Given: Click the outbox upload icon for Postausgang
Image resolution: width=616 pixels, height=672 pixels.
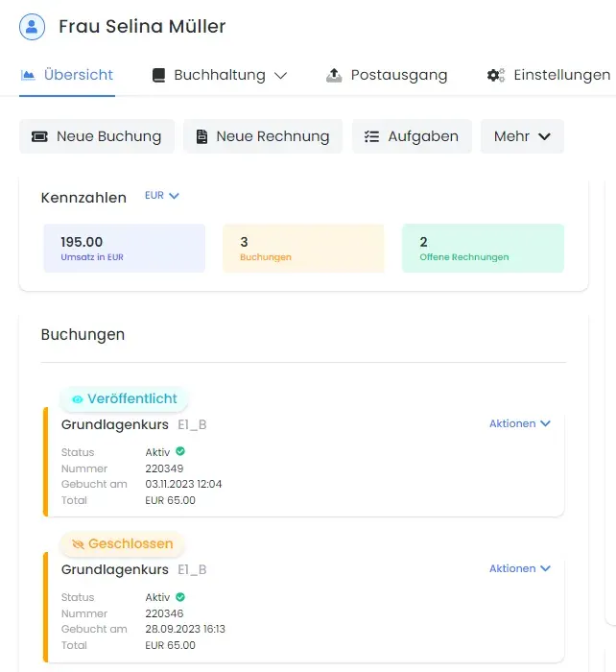Looking at the screenshot, I should [334, 75].
